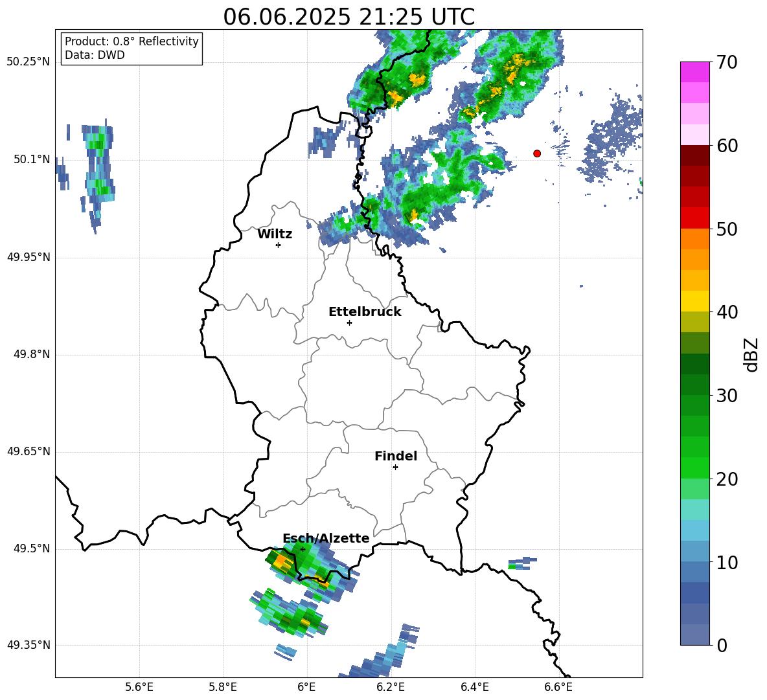This screenshot has width=767, height=700.
Task: Select the Wiltz city label
Action: (x=275, y=234)
